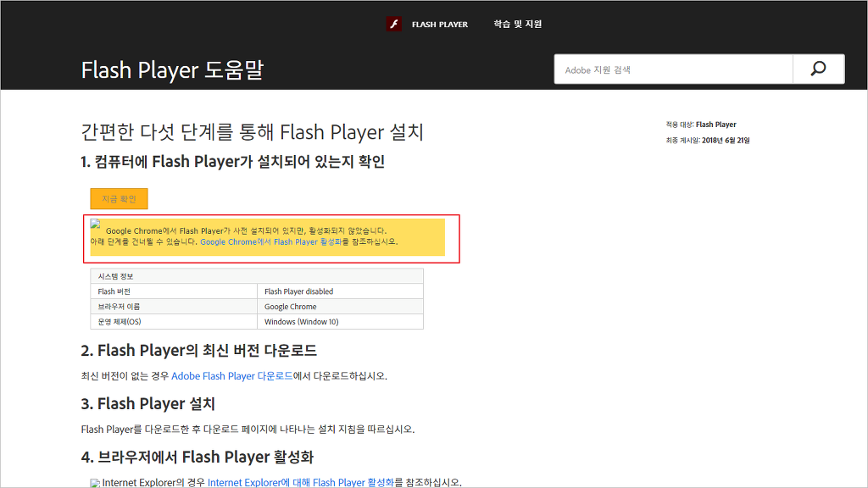This screenshot has height=488, width=868.
Task: Select the 운영 체제(OS) table cell
Action: point(174,321)
